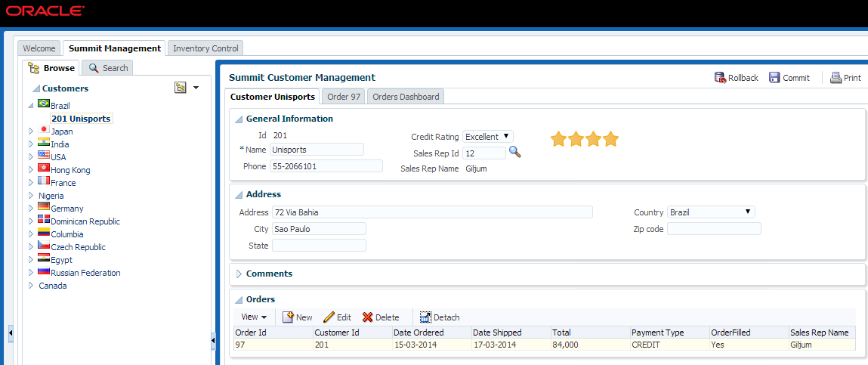Click the Print icon
The height and width of the screenshot is (365, 868).
coord(836,78)
